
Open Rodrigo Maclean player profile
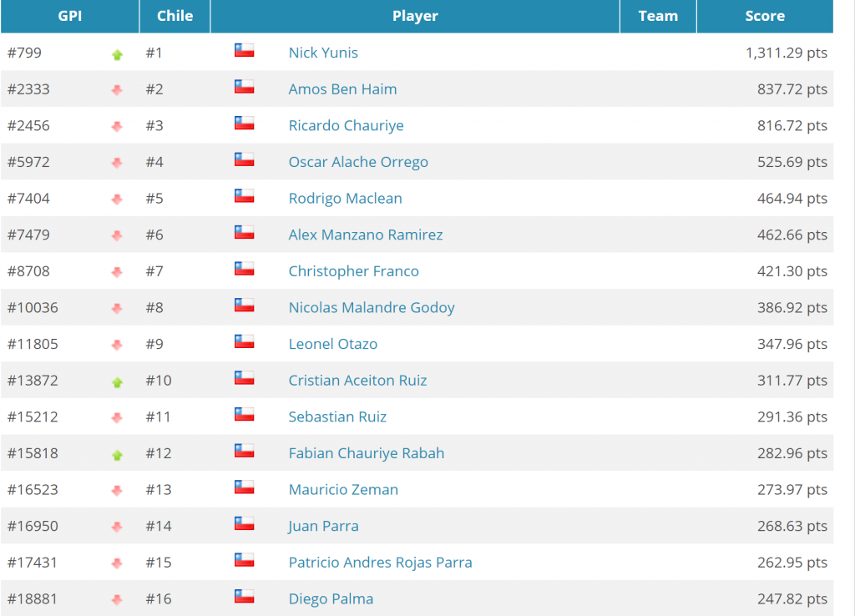tap(345, 199)
